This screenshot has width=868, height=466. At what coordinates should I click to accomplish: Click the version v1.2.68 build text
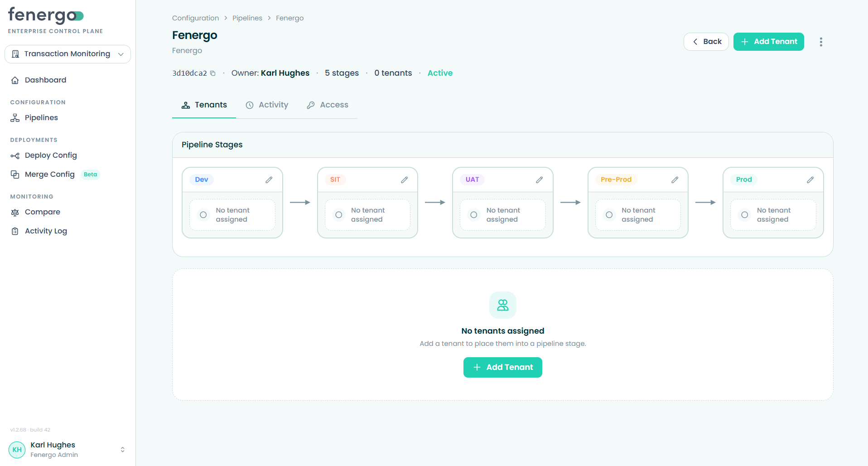pyautogui.click(x=30, y=430)
